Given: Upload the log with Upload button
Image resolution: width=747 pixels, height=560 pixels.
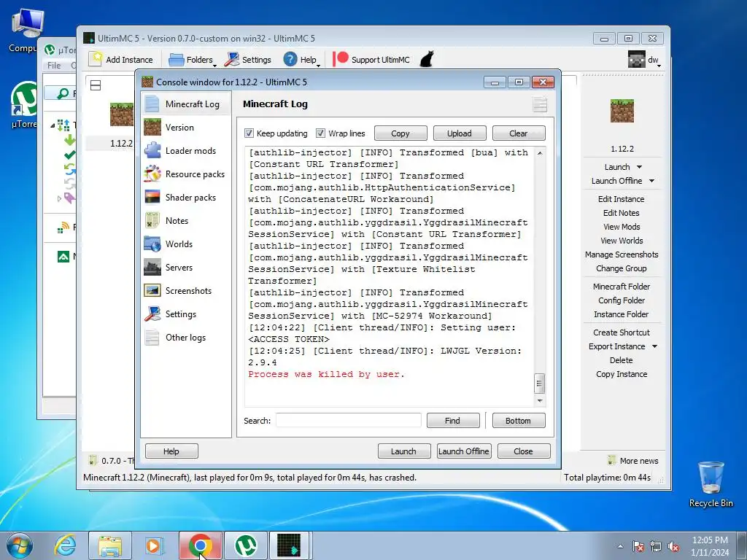Looking at the screenshot, I should click(x=460, y=133).
